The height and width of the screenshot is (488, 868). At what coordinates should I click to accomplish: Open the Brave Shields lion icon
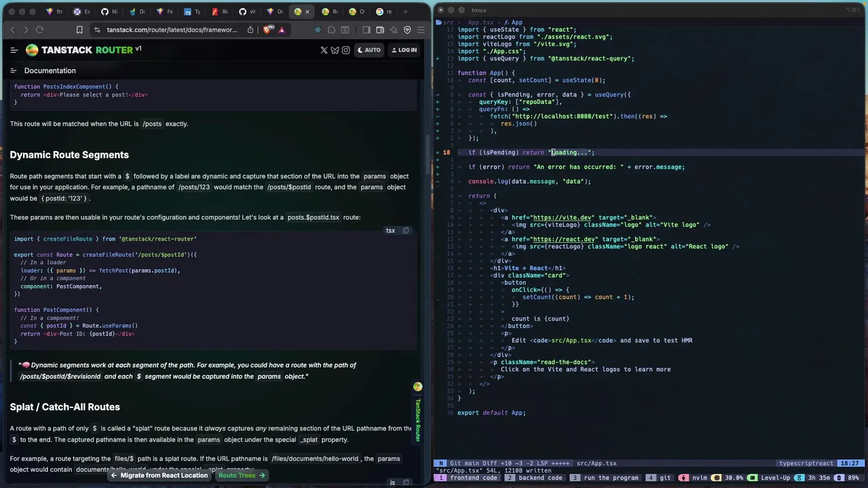(x=267, y=30)
